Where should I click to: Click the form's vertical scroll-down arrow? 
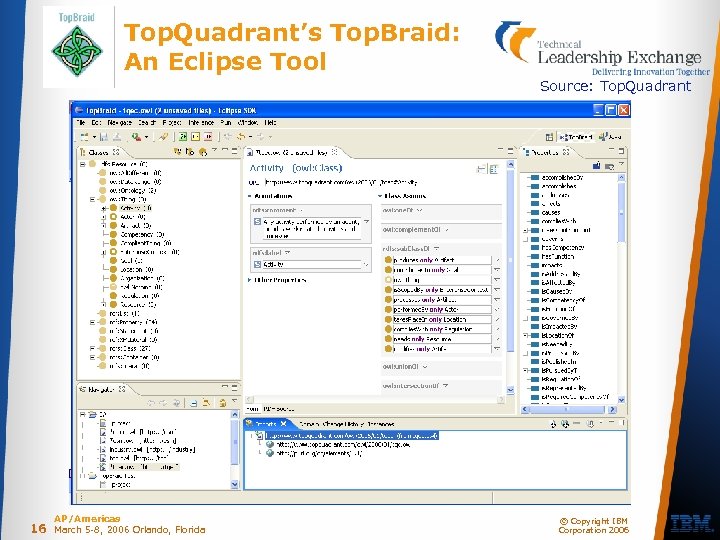(x=510, y=390)
